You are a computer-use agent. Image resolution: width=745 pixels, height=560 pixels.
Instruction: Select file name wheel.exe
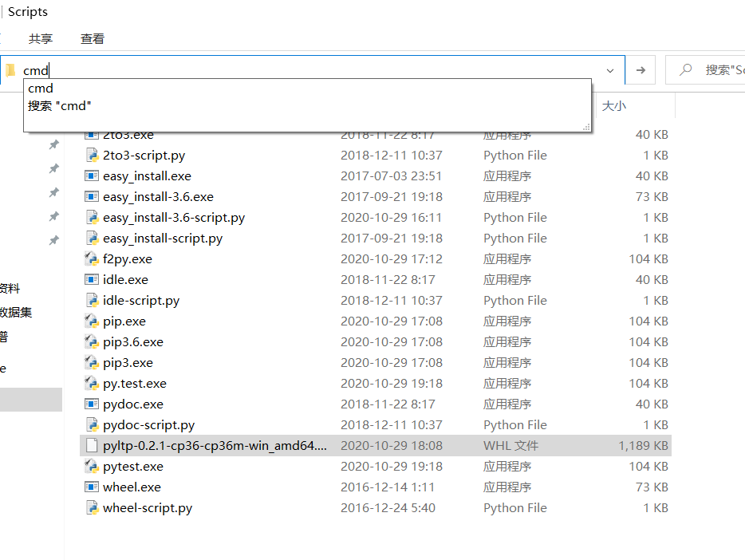tap(132, 487)
